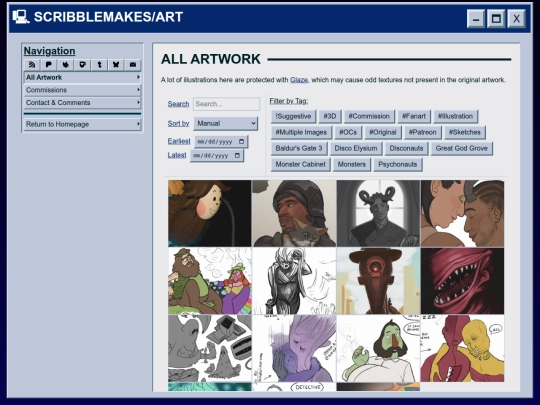
Task: Open the Ko-fi cup icon link
Action: point(82,64)
